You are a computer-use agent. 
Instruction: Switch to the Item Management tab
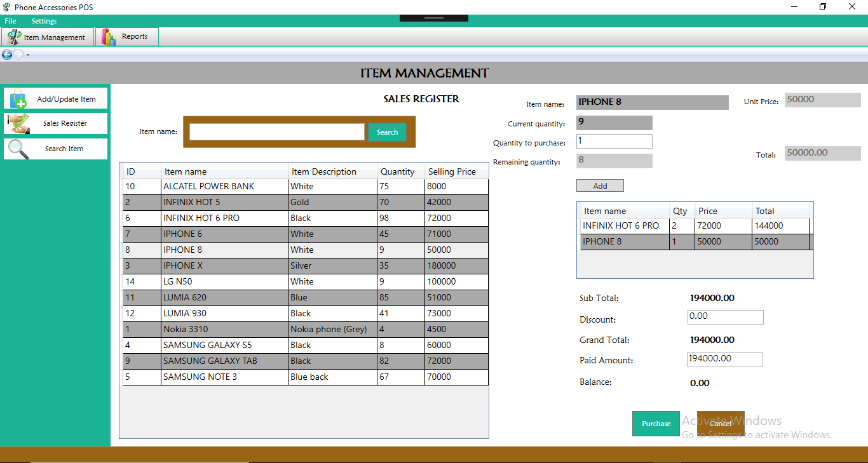[x=48, y=37]
